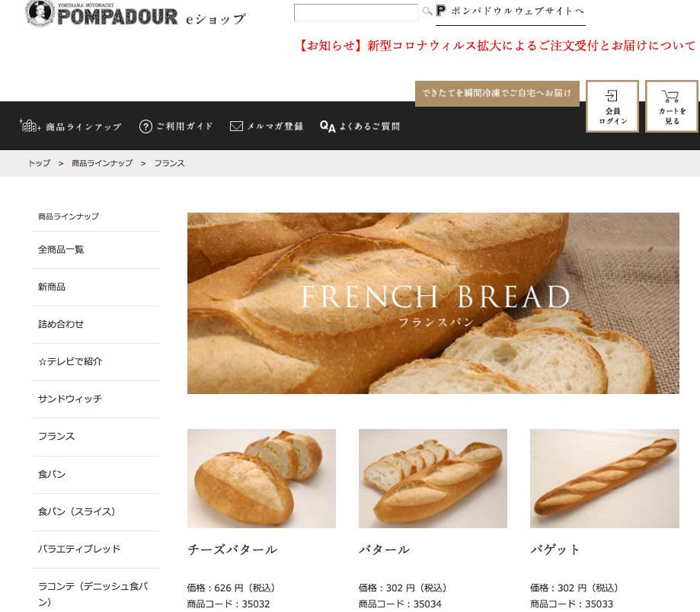The image size is (700, 612).
Task: Click the product lineup building icon
Action: tap(30, 126)
